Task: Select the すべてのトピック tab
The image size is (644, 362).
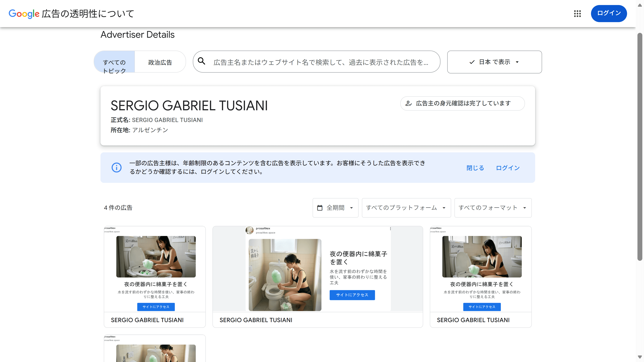Action: tap(115, 62)
